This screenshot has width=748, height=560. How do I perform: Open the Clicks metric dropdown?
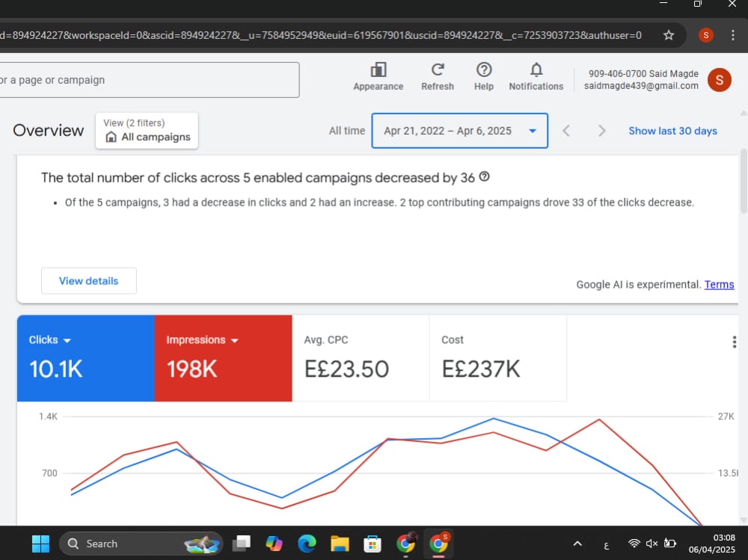(49, 339)
